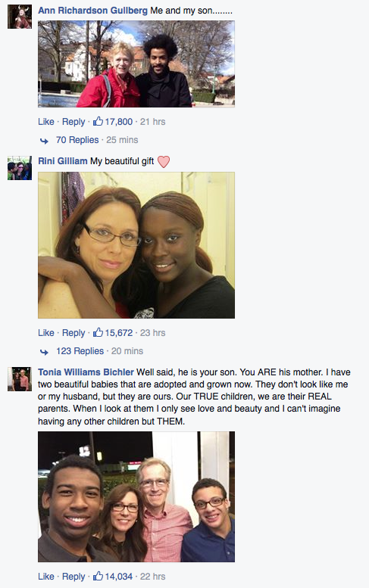Open Tonia Williams Bichler's name link
This screenshot has height=588, width=369.
click(86, 372)
